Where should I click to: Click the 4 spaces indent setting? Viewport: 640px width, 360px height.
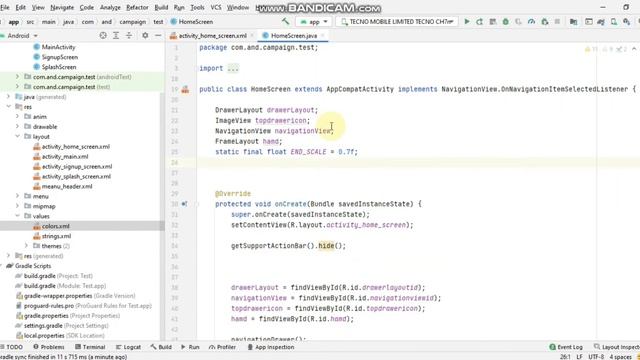[620, 356]
